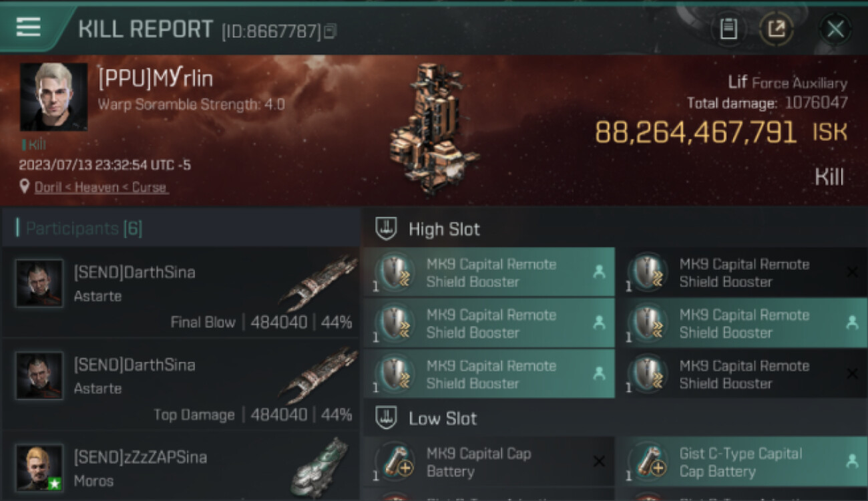Select the MK9 Capital Cap Battery module
Viewport: 868px width, 501px height.
click(488, 462)
